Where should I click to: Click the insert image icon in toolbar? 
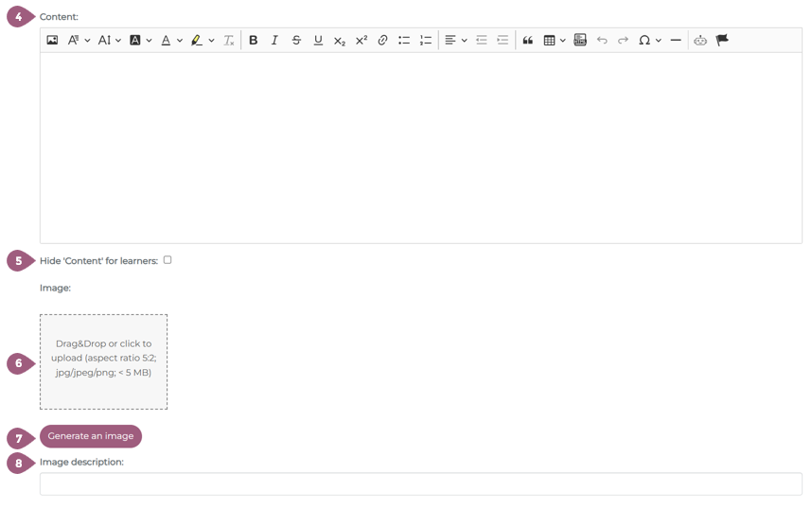pos(52,41)
